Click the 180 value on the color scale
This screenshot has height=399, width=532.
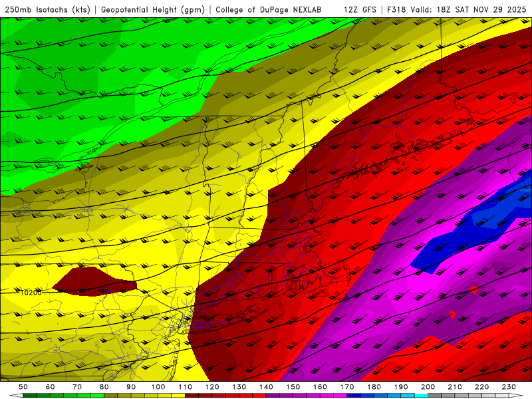[x=374, y=387]
